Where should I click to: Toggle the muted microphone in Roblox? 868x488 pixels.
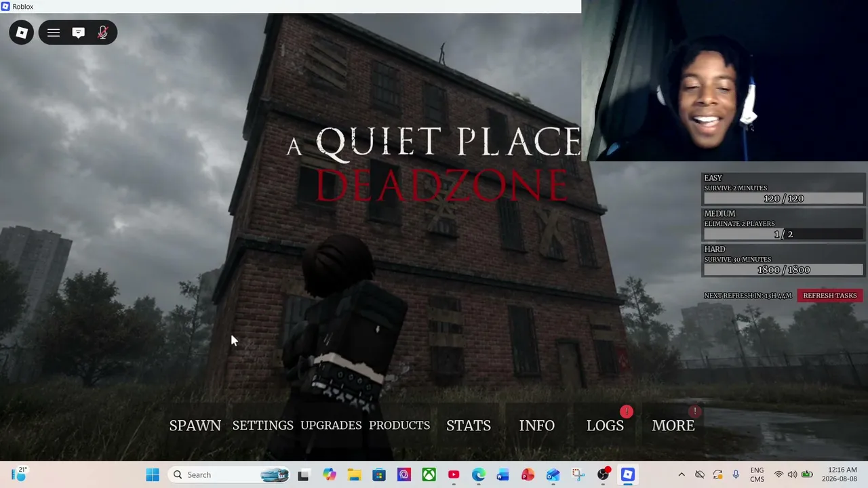[x=103, y=33]
